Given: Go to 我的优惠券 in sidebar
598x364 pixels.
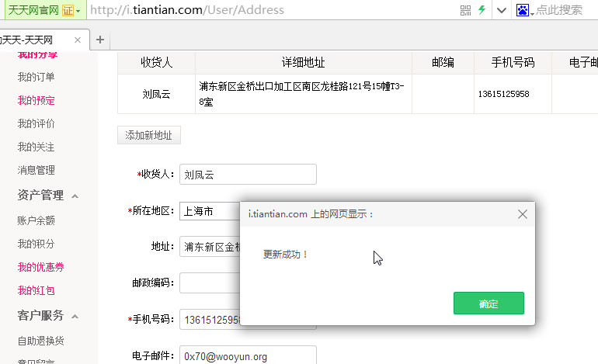Looking at the screenshot, I should [x=41, y=267].
